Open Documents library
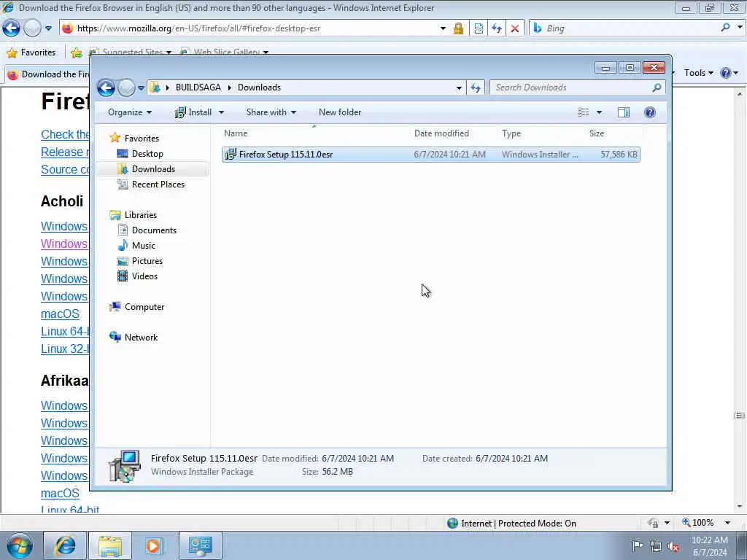Viewport: 747px width, 560px height. [x=154, y=230]
